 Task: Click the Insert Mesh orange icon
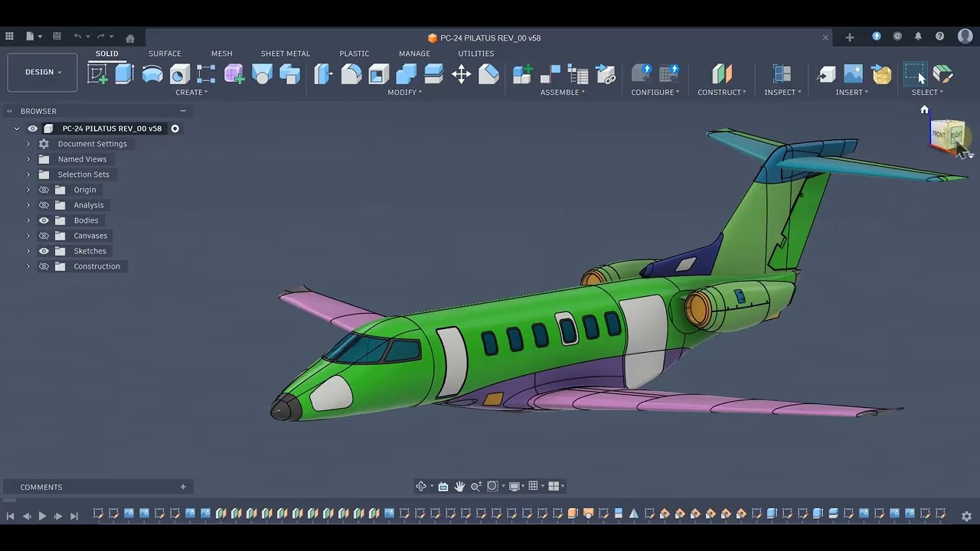coord(881,74)
